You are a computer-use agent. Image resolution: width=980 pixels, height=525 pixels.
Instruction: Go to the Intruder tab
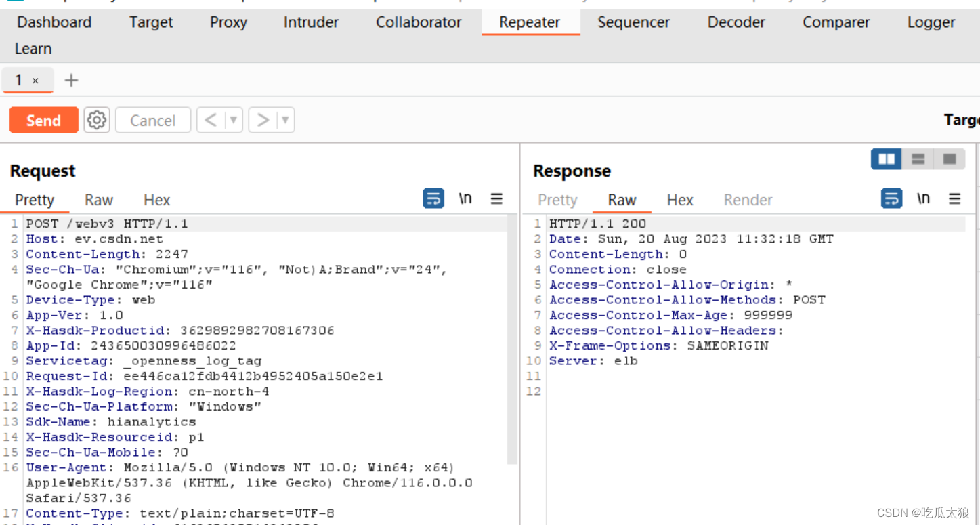click(x=311, y=22)
